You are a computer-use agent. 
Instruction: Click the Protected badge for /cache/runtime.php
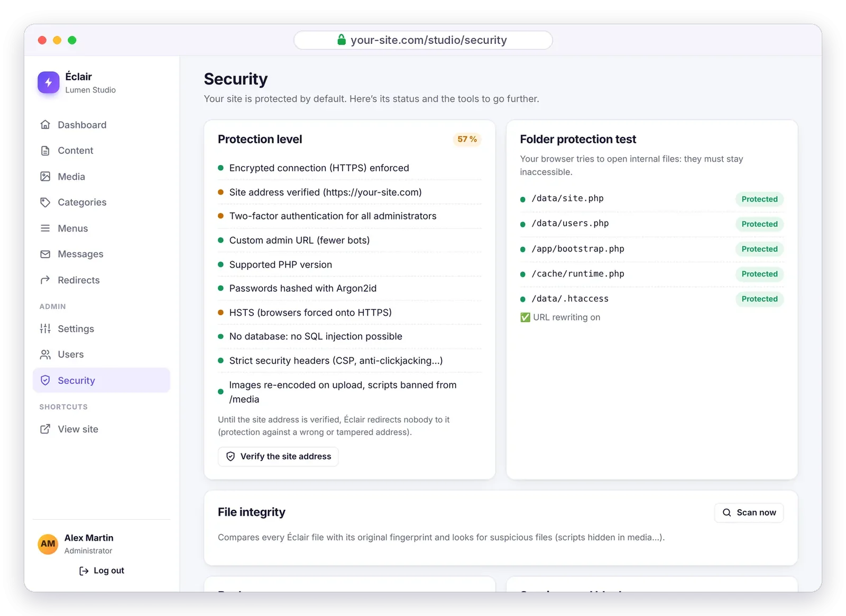pos(759,274)
